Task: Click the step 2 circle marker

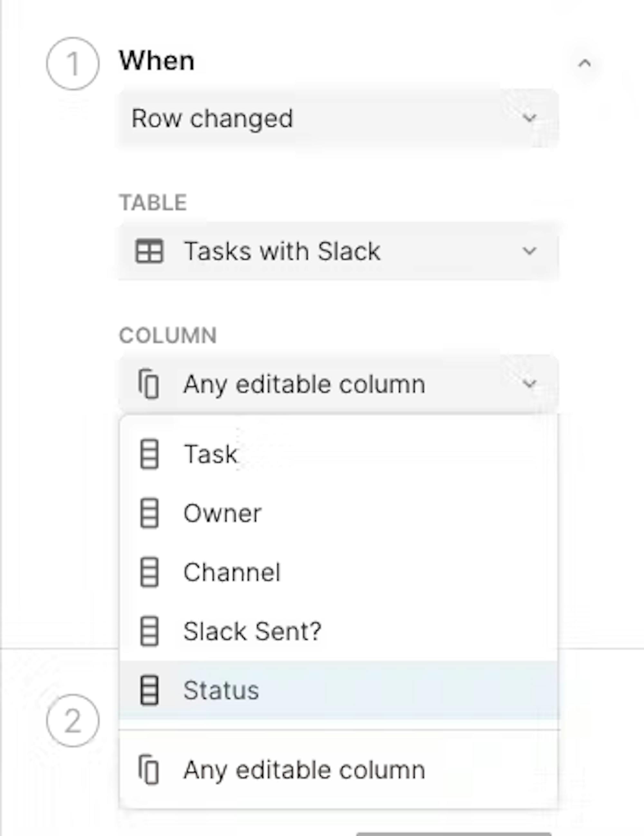Action: (73, 721)
